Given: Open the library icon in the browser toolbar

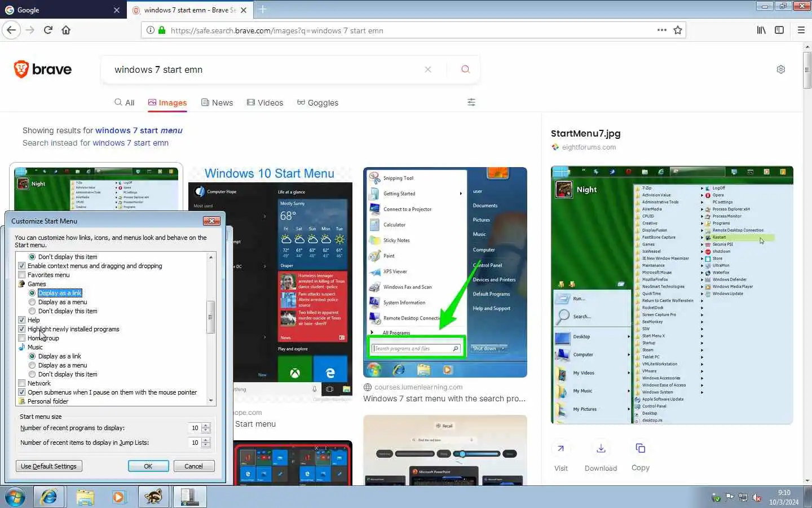Looking at the screenshot, I should [761, 30].
